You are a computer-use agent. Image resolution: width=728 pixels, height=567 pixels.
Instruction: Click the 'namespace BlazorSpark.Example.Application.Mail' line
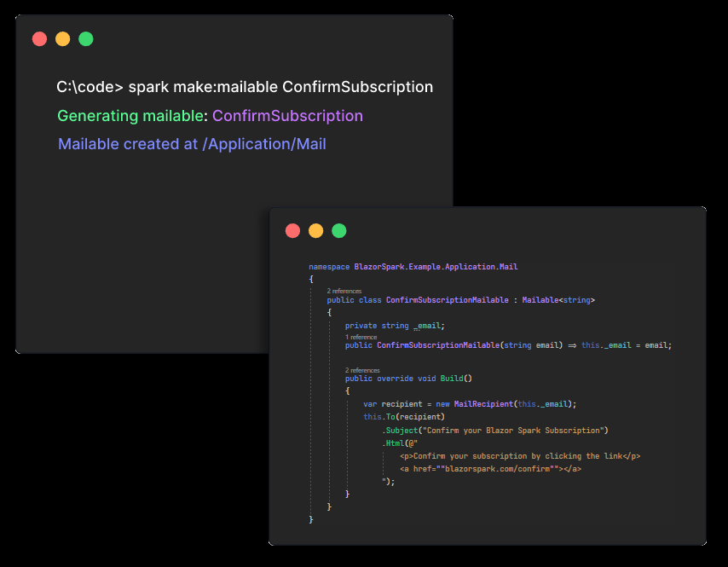[413, 267]
